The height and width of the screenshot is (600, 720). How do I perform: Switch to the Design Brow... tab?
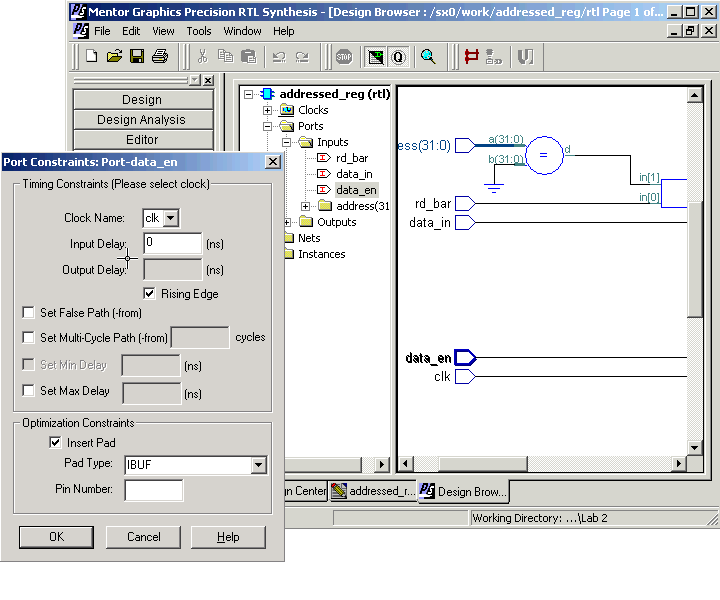[x=463, y=491]
